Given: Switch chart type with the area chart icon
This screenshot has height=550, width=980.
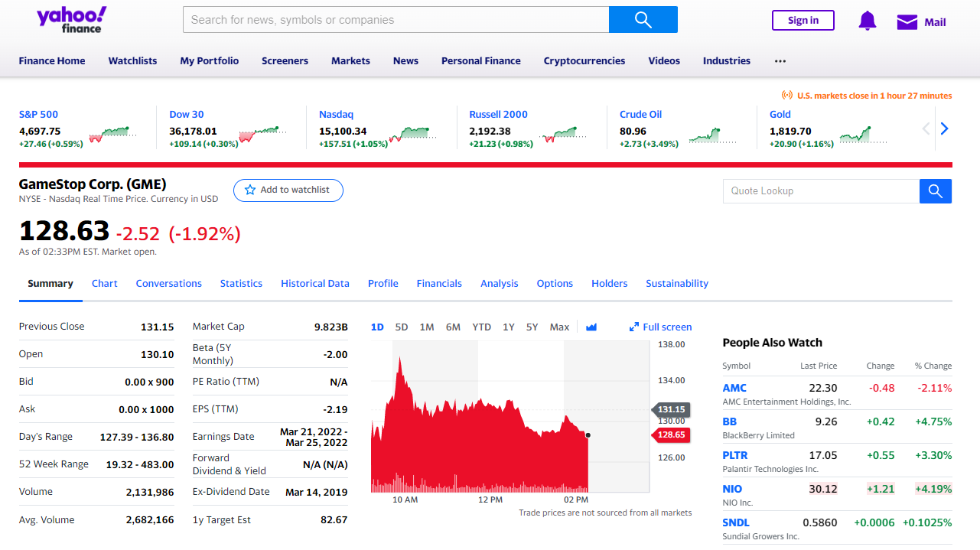Looking at the screenshot, I should (x=591, y=327).
